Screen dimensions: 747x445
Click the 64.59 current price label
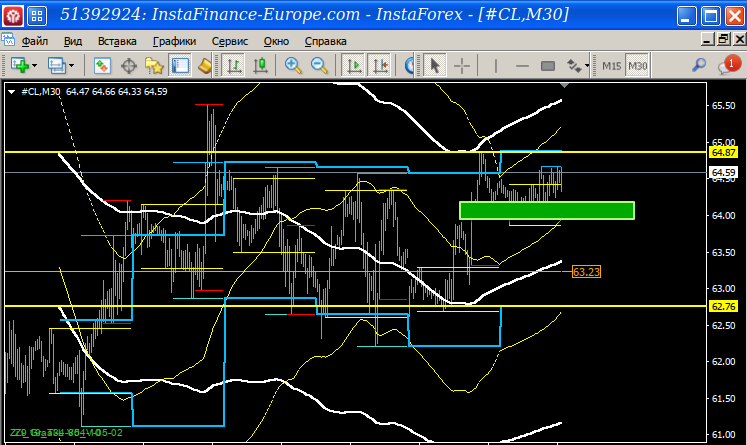coord(723,172)
